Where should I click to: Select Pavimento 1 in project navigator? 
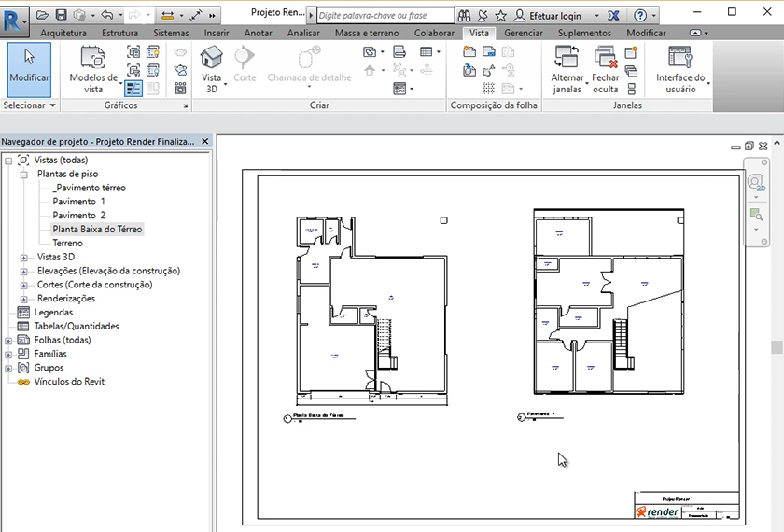pos(78,202)
